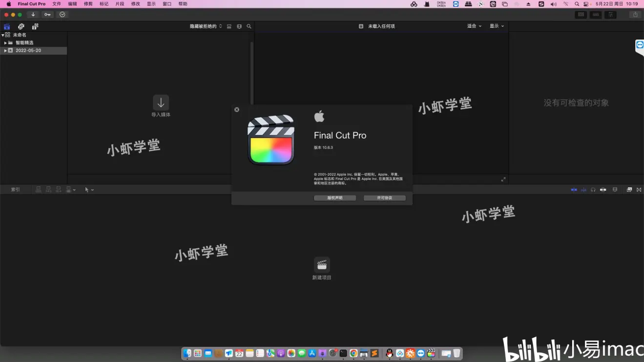Screen dimensions: 644x362
Task: Open the 窗口 menu
Action: coord(167,4)
